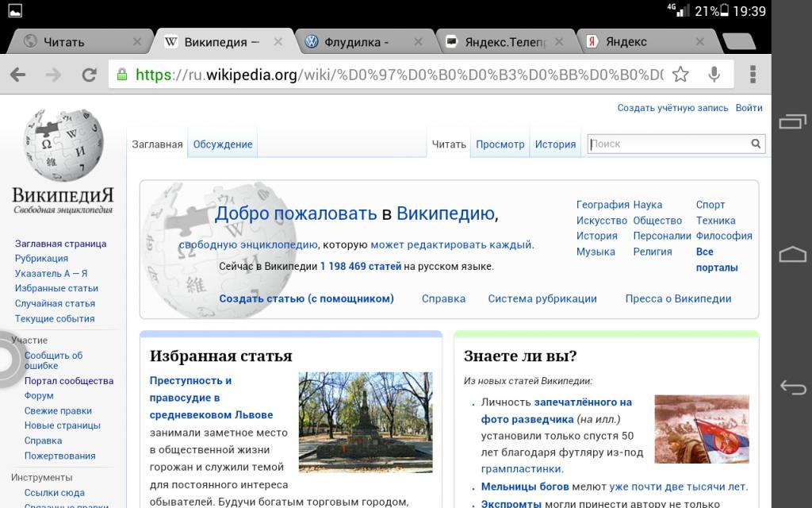The height and width of the screenshot is (508, 812).
Task: Open Преступность и правосудие article link
Action: (x=211, y=398)
